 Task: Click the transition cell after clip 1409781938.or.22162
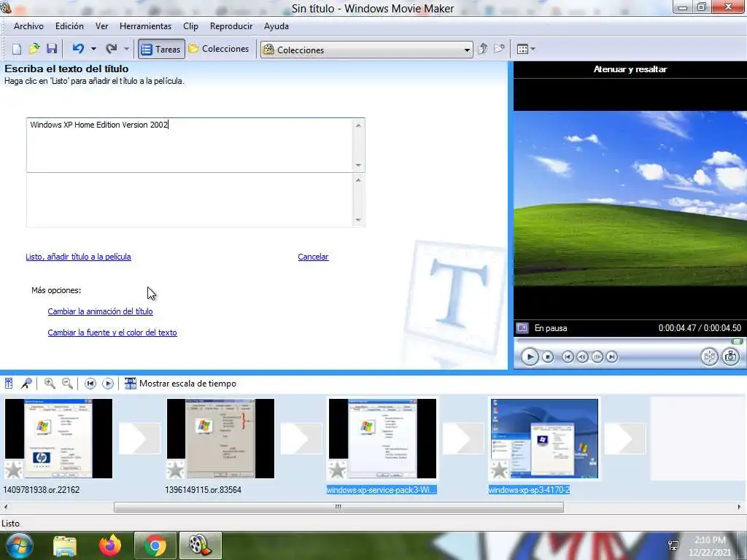[139, 438]
